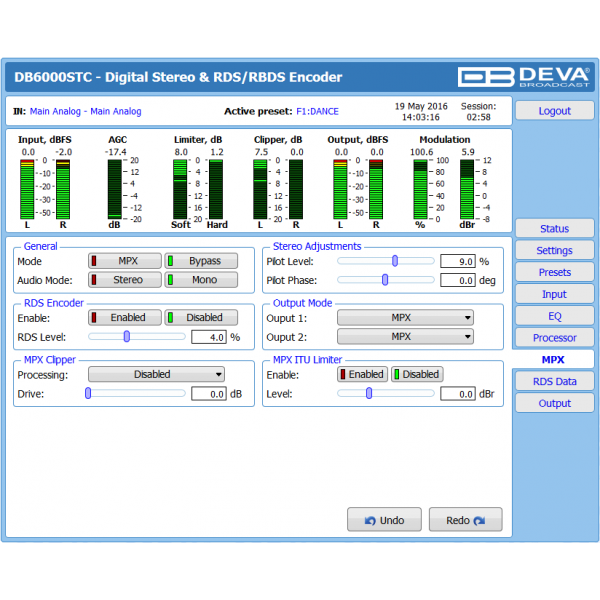Click the RDS Level value field
Viewport: 600px width, 600px height.
209,337
